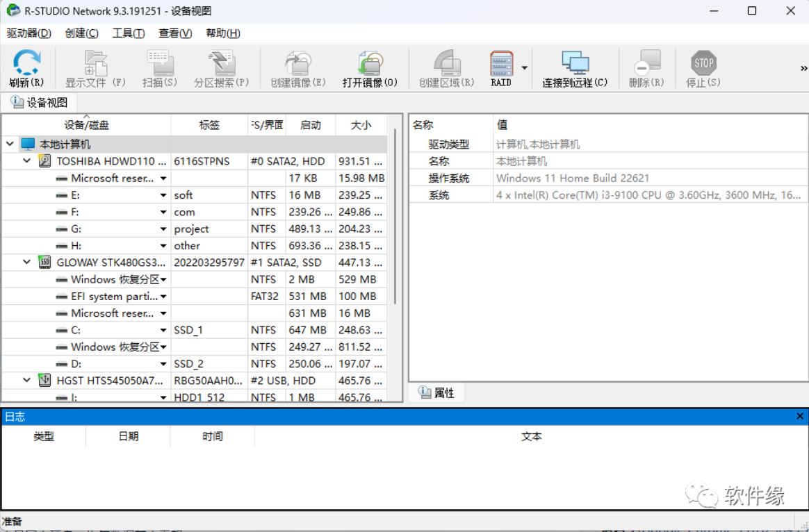The height and width of the screenshot is (532, 809).
Task: Select the I: partition row
Action: pyautogui.click(x=195, y=397)
